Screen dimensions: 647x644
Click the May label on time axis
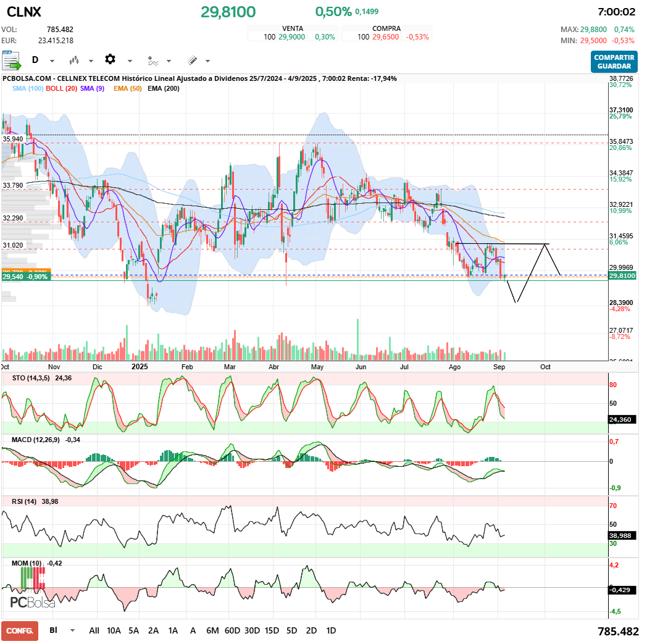click(x=317, y=367)
